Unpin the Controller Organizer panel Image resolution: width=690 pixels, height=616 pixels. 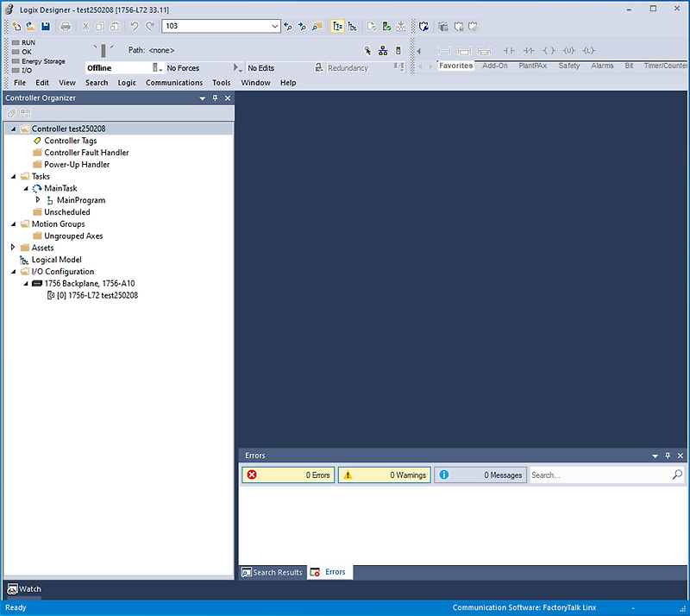coord(215,97)
